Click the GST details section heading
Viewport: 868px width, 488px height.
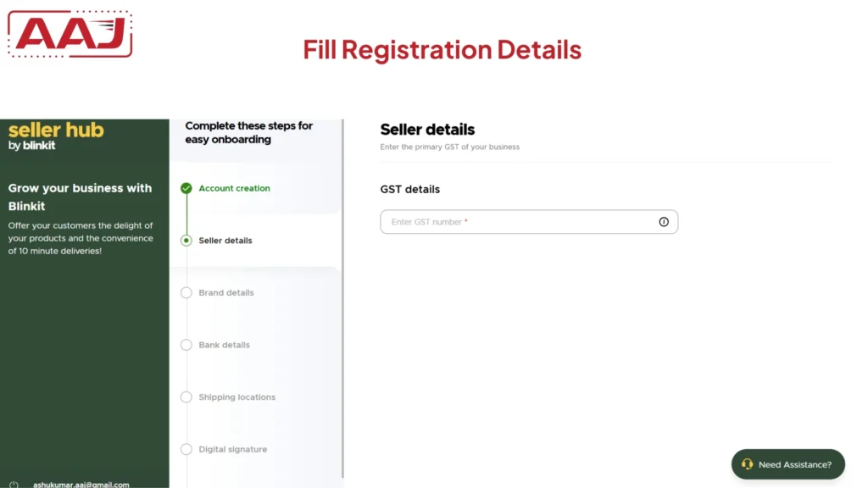tap(409, 189)
